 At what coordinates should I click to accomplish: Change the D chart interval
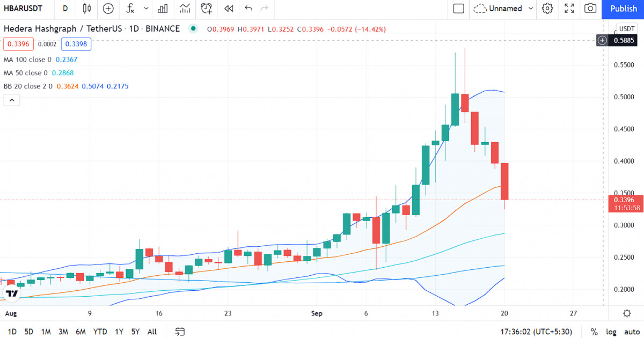(x=65, y=9)
